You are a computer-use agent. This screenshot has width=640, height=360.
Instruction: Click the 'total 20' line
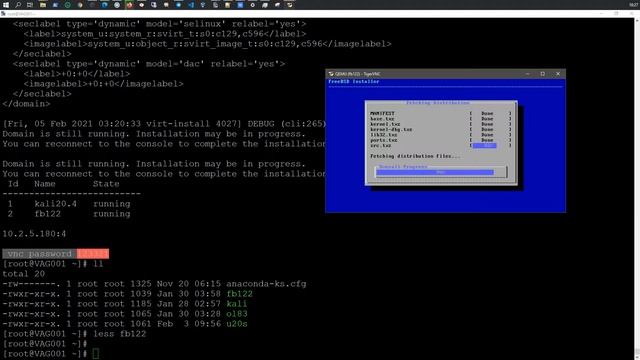click(24, 274)
